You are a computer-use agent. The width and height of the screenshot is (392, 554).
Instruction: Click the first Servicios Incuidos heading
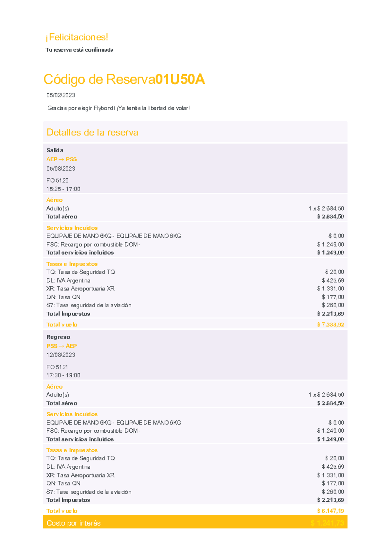[72, 228]
